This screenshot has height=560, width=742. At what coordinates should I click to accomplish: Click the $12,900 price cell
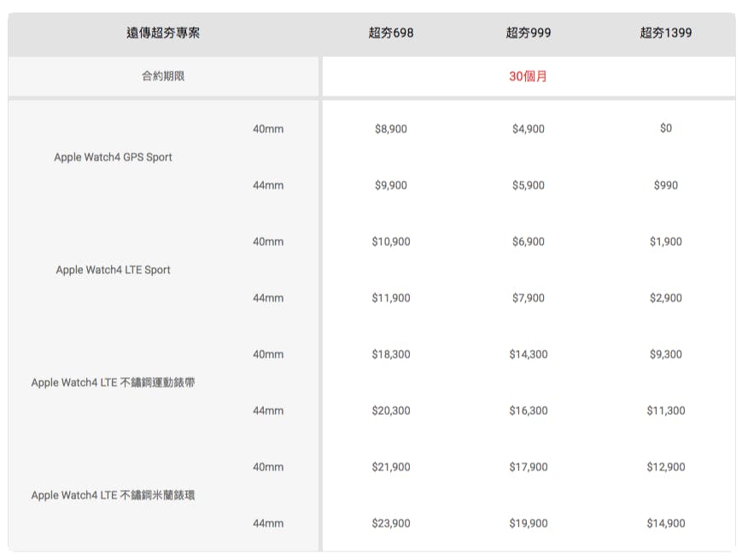(666, 467)
